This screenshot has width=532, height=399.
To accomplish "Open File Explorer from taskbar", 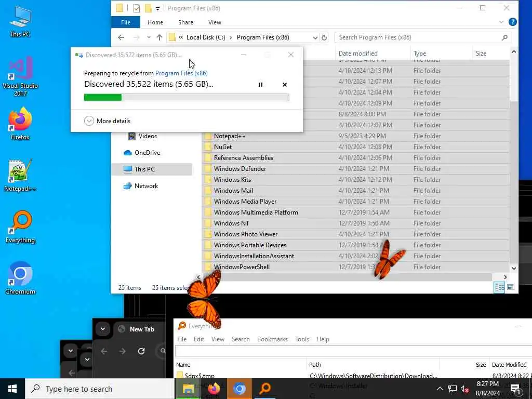I will coord(188,389).
